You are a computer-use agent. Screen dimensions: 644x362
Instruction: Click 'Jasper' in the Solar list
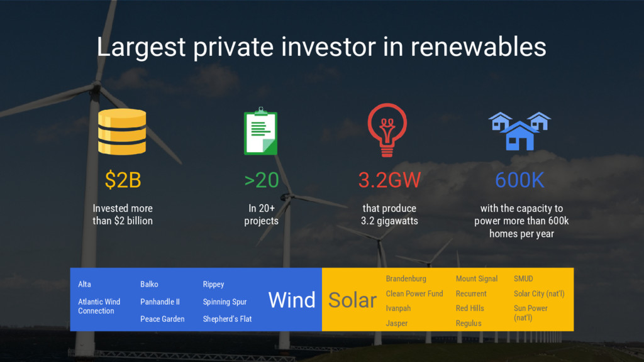point(397,324)
